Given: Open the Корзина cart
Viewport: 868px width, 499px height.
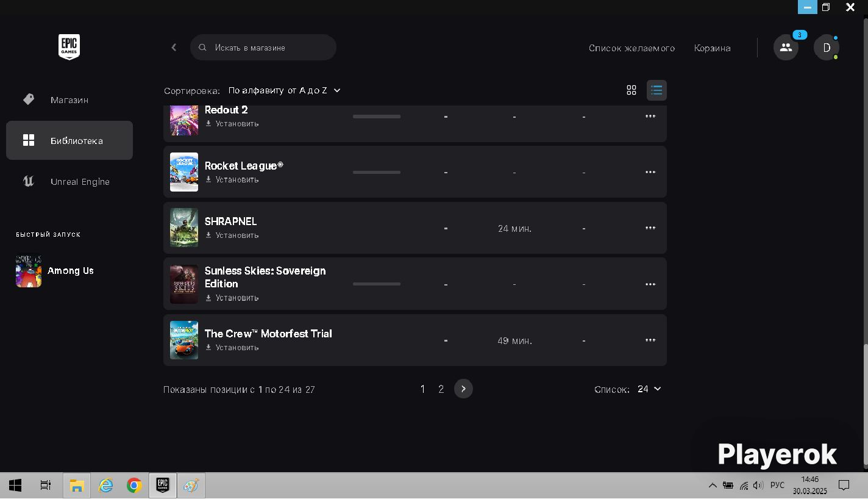Looking at the screenshot, I should click(712, 48).
